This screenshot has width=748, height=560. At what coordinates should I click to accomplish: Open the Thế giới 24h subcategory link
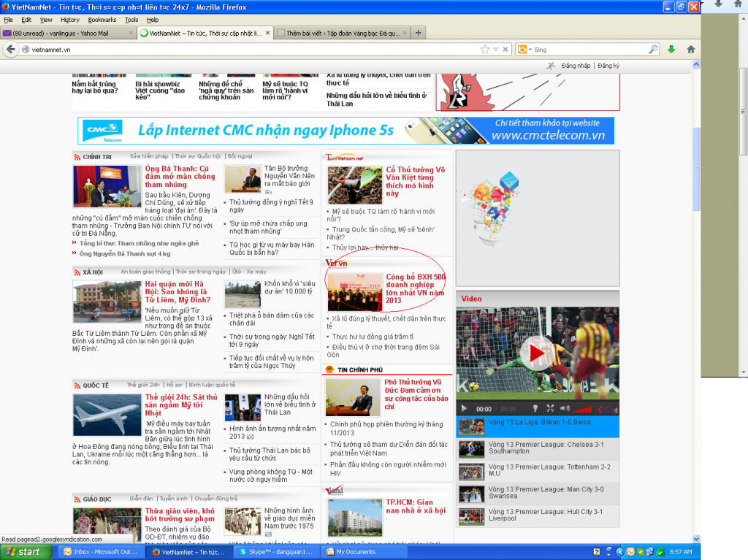pyautogui.click(x=143, y=385)
